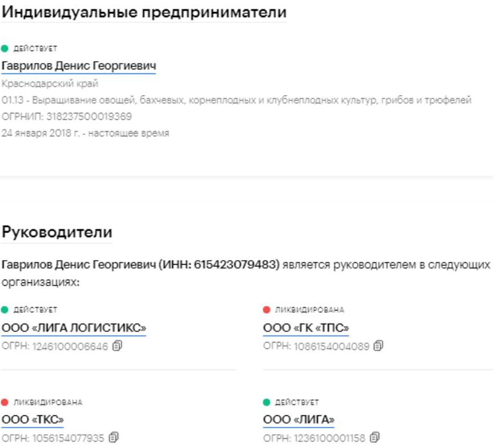Image resolution: width=493 pixels, height=448 pixels.
Task: Copy OGRN of ООО «ГК «ТПС»
Action: pyautogui.click(x=378, y=346)
